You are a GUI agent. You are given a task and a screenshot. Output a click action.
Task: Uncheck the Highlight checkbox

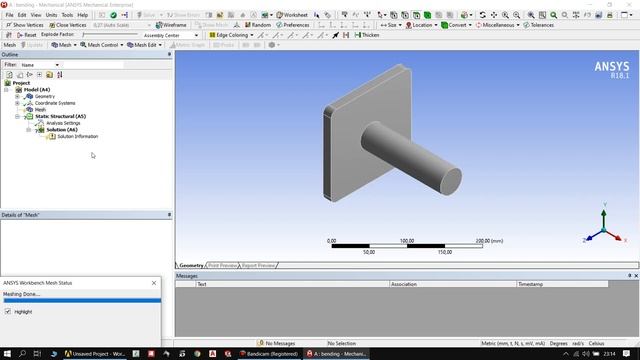click(8, 311)
